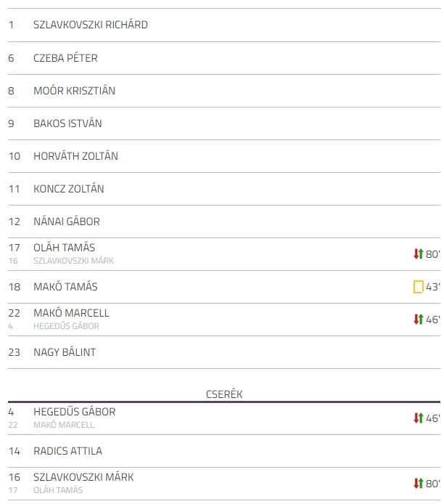Click Koncz Zoltán number 11

[224, 189]
